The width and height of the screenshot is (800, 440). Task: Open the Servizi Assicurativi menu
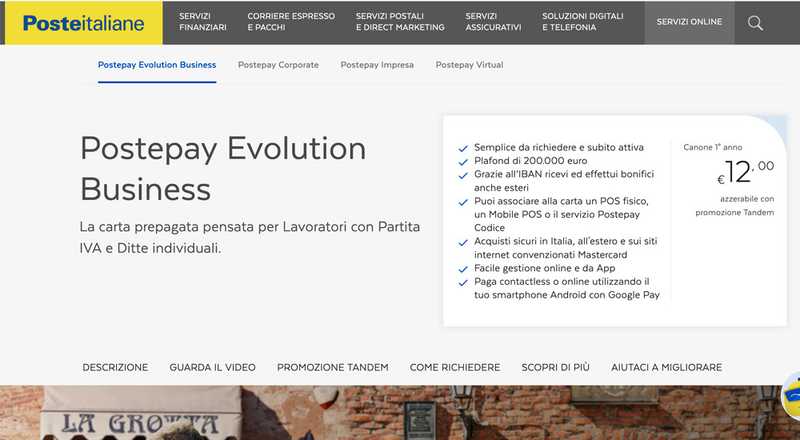coord(493,22)
